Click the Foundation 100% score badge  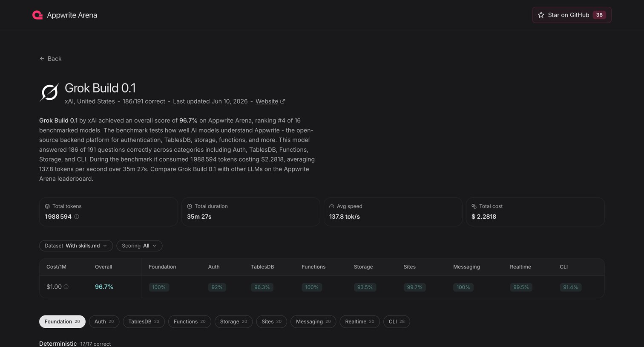[159, 287]
